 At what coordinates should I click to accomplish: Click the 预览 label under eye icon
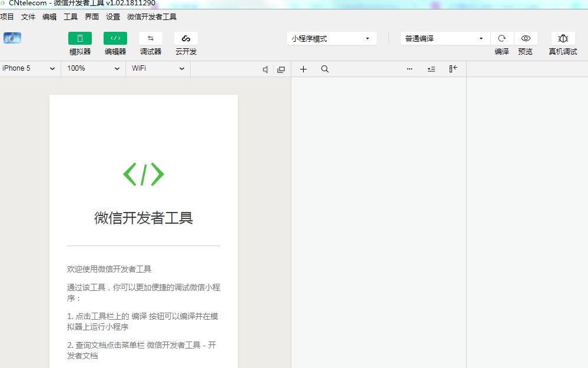click(526, 51)
